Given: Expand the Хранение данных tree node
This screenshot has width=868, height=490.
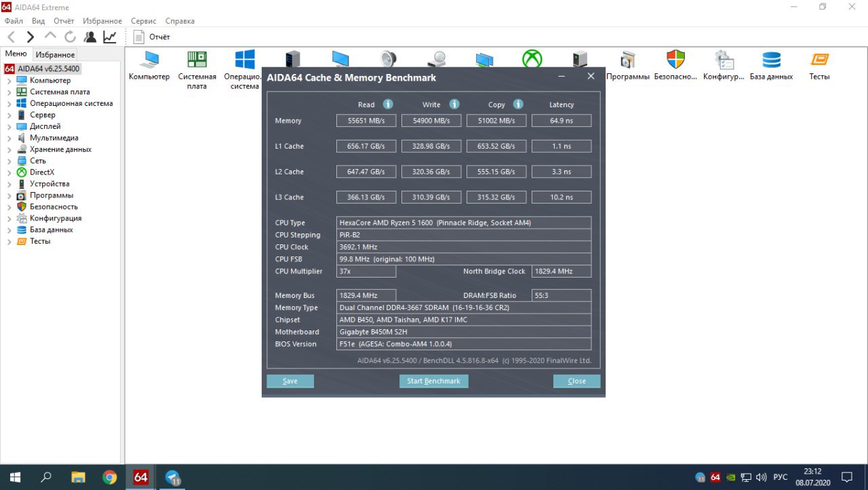Looking at the screenshot, I should pos(9,149).
